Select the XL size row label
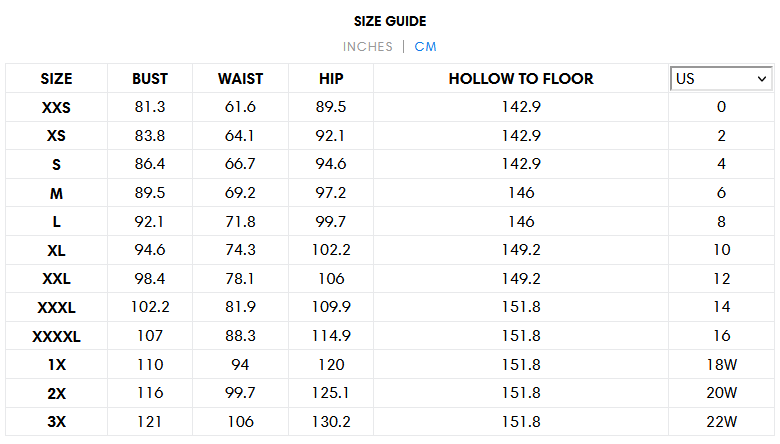Viewport: 780px width, 444px height. coord(56,251)
